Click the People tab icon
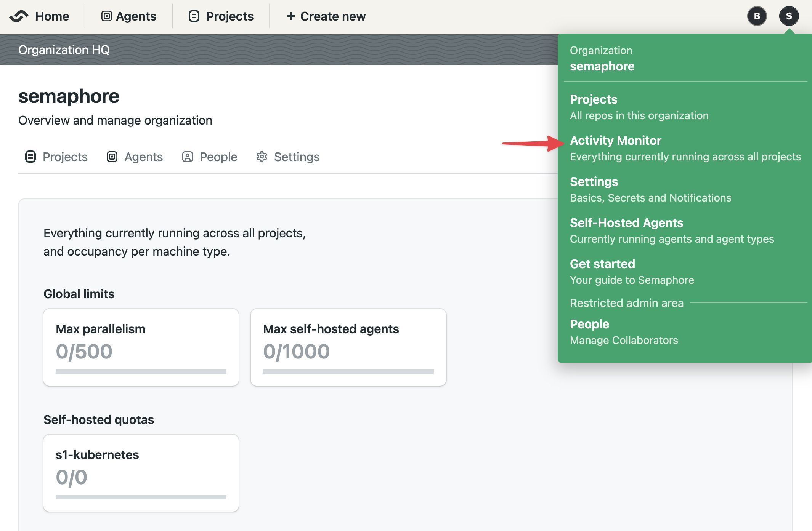The image size is (812, 531). 187,157
